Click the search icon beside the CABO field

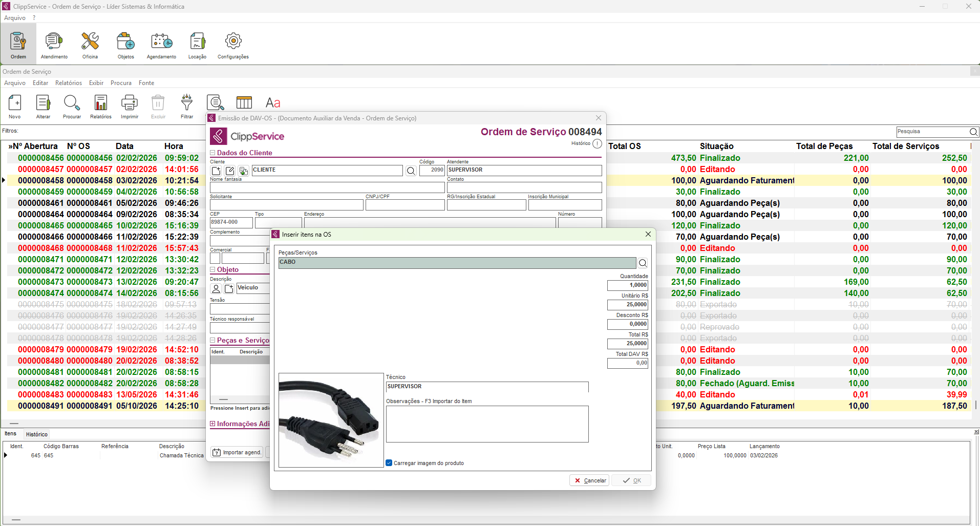pyautogui.click(x=643, y=263)
